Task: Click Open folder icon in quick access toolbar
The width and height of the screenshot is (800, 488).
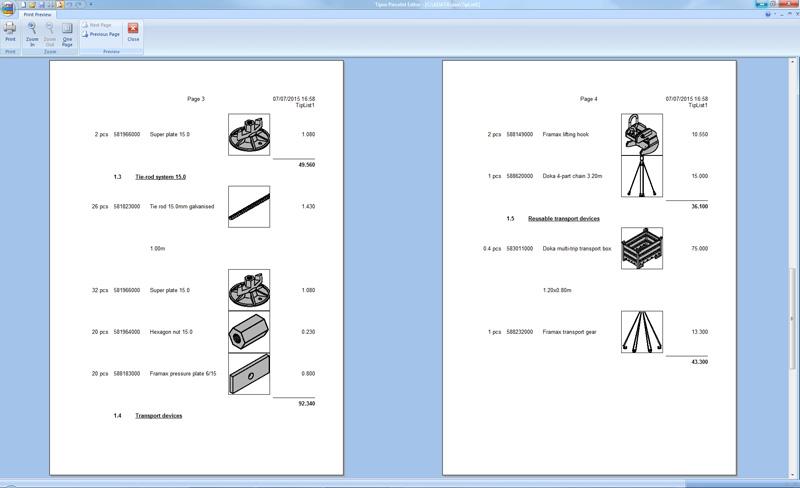Action: 32,5
